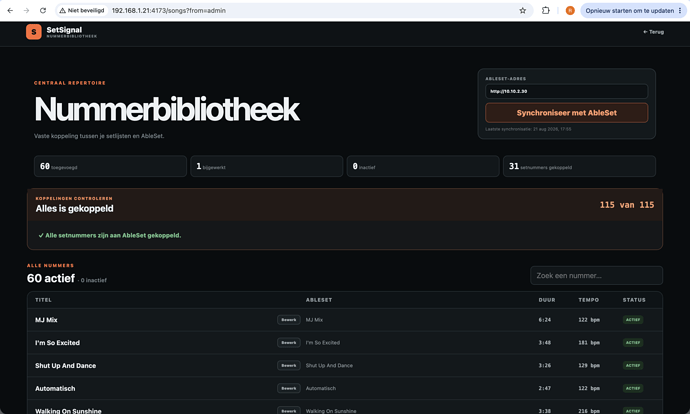This screenshot has width=690, height=414.
Task: Click the 'Nummerbibliotheek' page heading
Action: coord(167,109)
